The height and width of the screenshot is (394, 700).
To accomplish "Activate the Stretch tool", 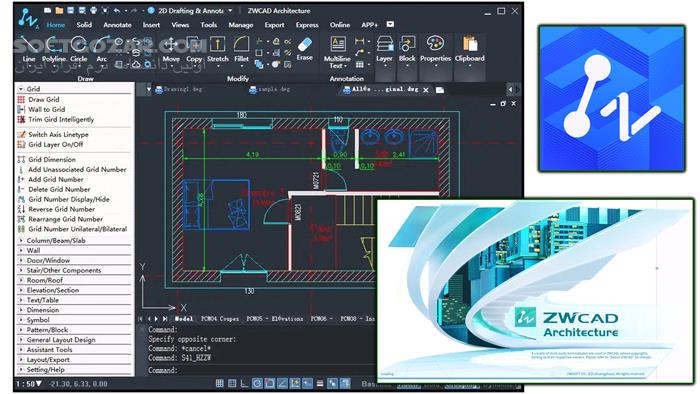I will tap(217, 50).
